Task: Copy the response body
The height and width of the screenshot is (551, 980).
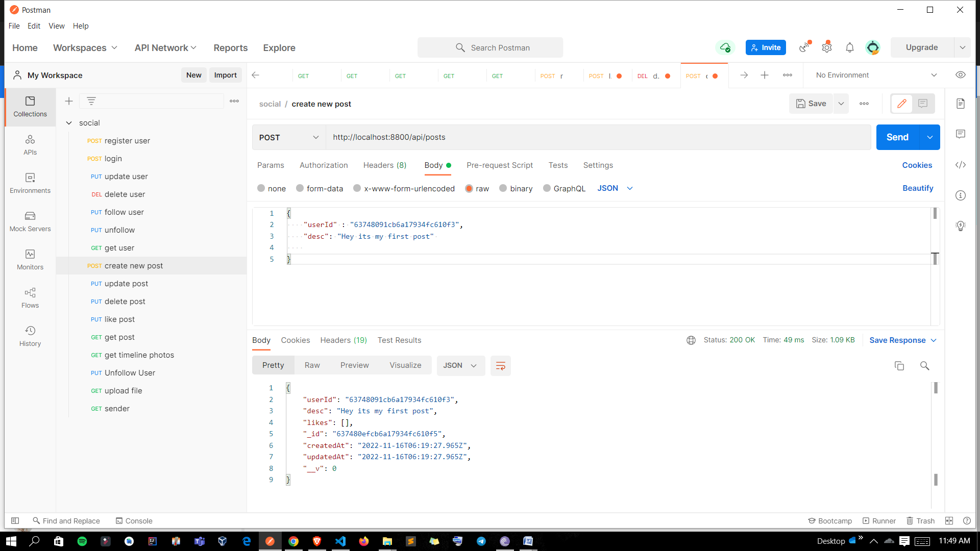Action: tap(899, 366)
